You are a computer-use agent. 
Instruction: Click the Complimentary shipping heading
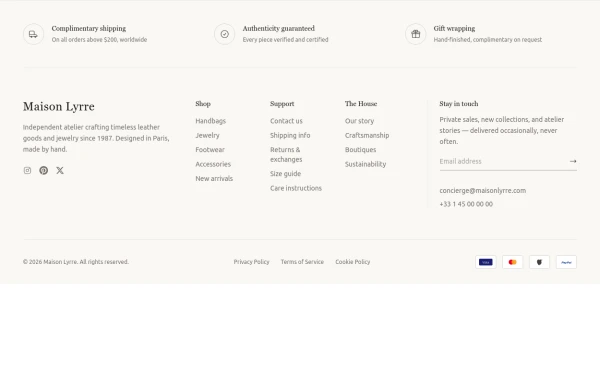(x=89, y=28)
